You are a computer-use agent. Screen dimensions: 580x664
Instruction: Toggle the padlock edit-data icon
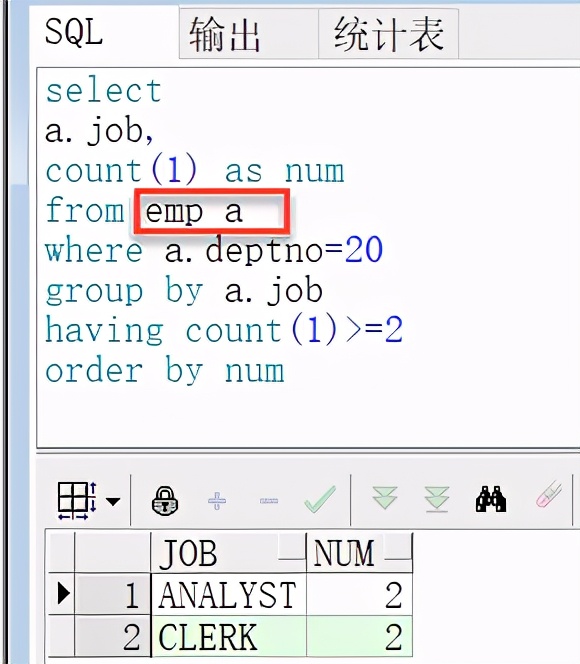pos(165,501)
